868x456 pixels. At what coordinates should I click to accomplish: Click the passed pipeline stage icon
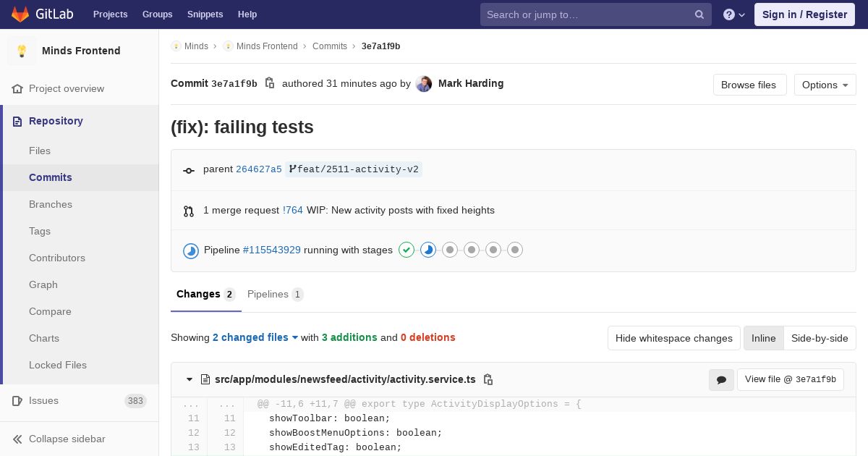click(x=407, y=250)
